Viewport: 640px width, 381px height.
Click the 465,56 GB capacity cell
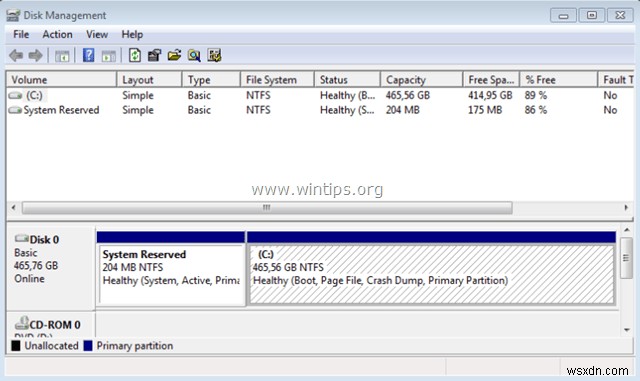(x=408, y=96)
